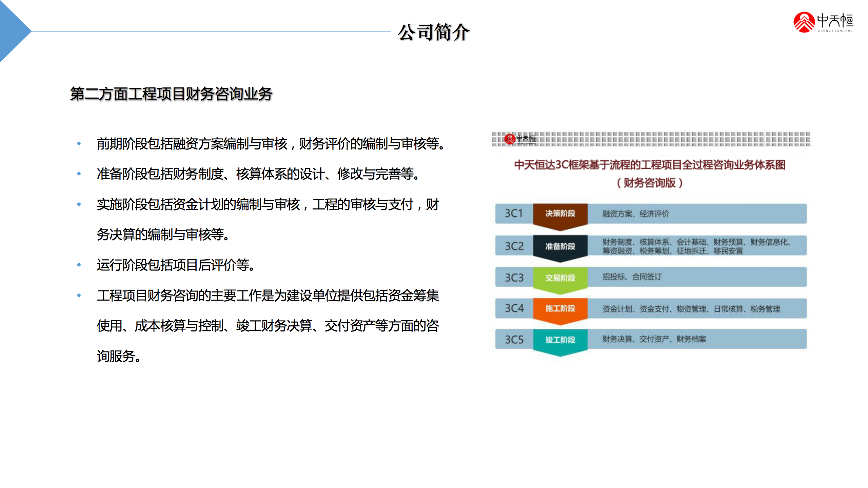Click the bullet starting with 前期阶段
Image resolution: width=868 pixels, height=488 pixels.
click(x=270, y=144)
